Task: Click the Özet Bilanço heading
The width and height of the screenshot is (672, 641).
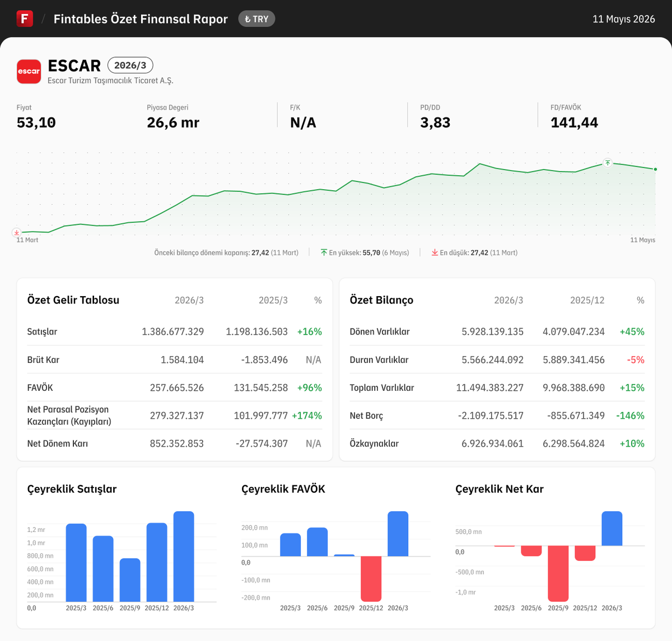Action: coord(381,300)
